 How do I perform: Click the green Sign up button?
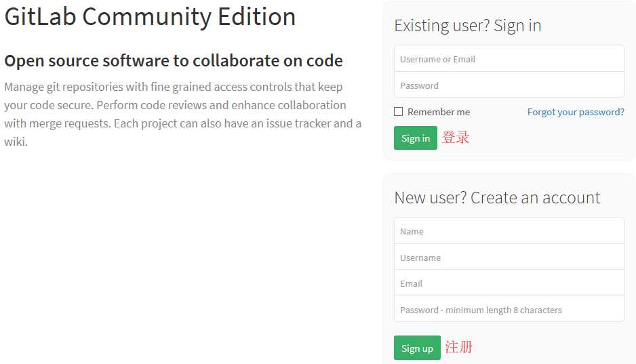tap(417, 348)
